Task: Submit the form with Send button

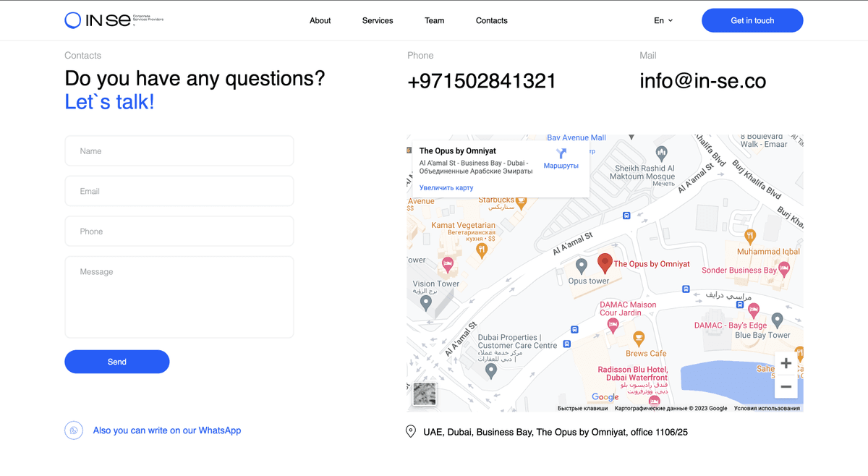Action: 117,362
